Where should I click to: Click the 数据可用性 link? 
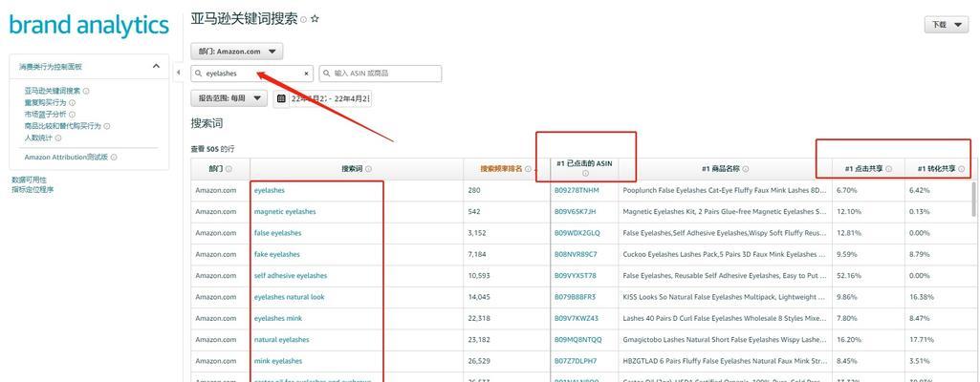pos(29,180)
